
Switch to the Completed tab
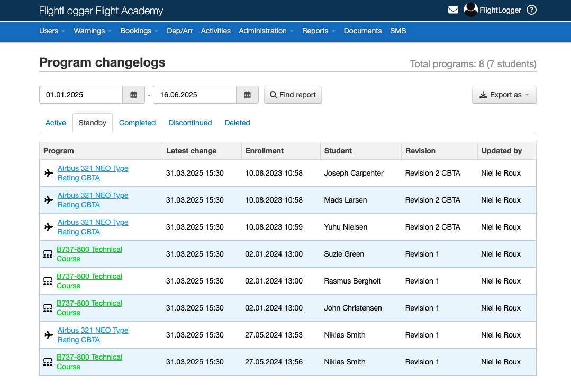coord(137,123)
